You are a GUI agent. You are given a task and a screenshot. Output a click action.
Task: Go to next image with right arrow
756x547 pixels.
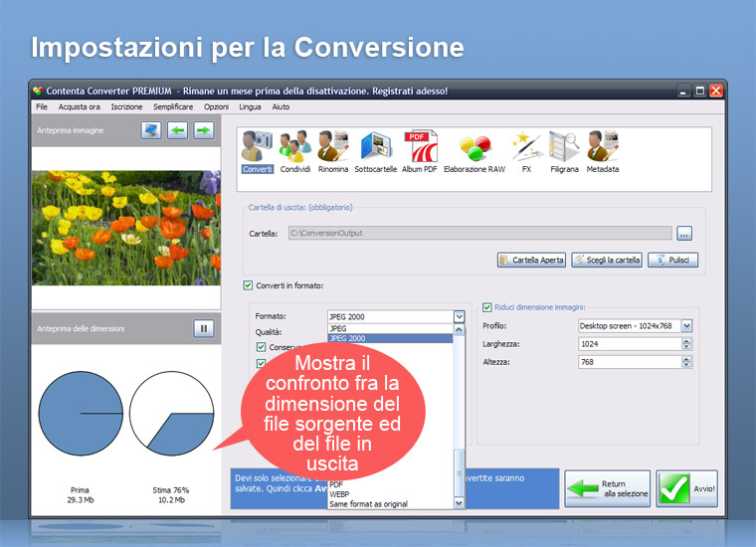point(204,130)
